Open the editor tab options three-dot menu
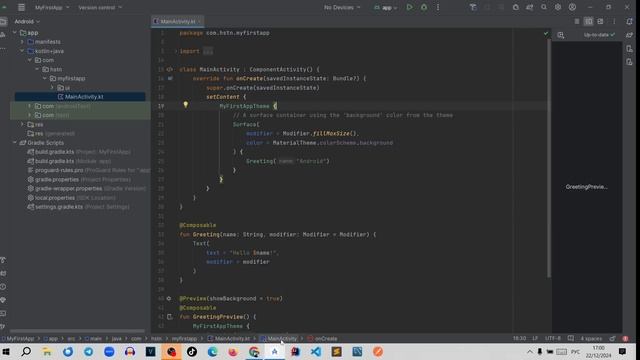Image resolution: width=640 pixels, height=360 pixels. click(x=614, y=21)
